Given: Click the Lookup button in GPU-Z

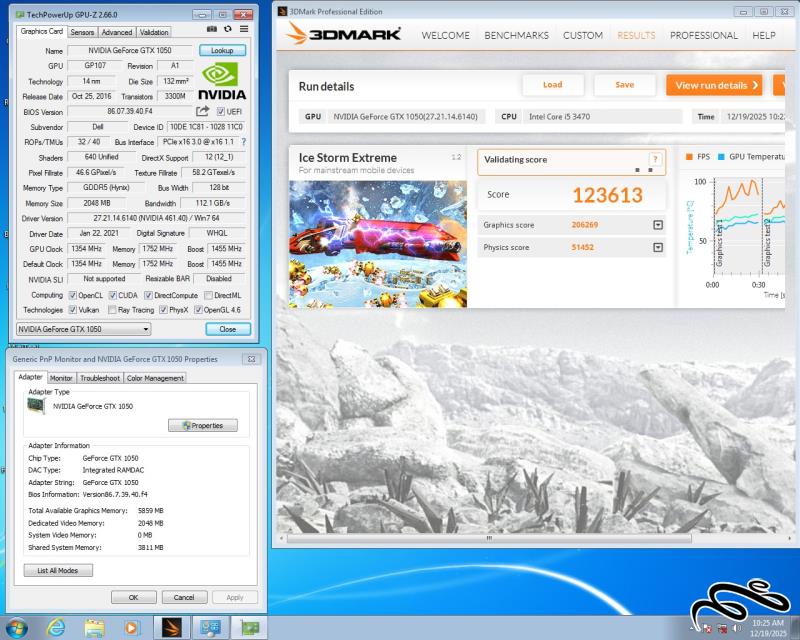Looking at the screenshot, I should (222, 50).
